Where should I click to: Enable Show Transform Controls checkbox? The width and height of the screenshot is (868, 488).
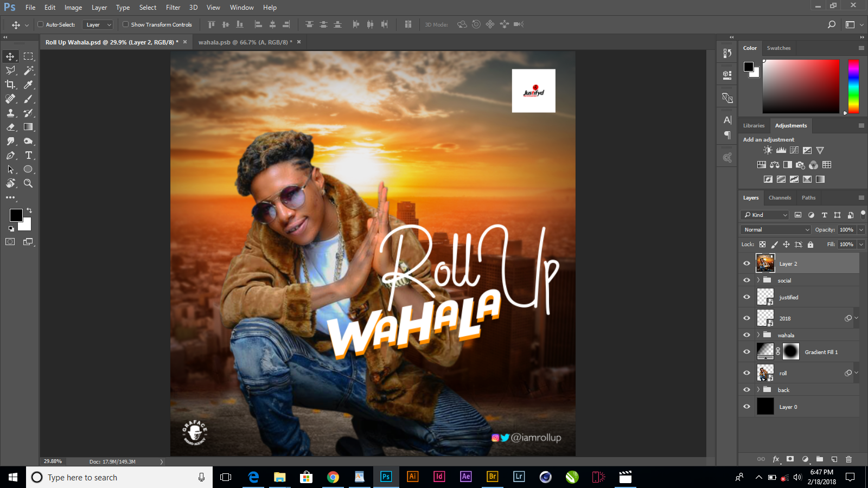pos(125,24)
